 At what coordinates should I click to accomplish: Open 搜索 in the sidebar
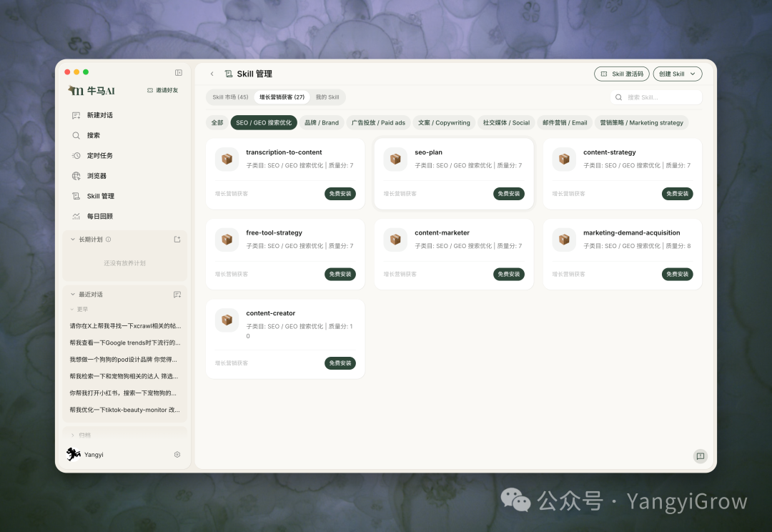[x=124, y=135]
